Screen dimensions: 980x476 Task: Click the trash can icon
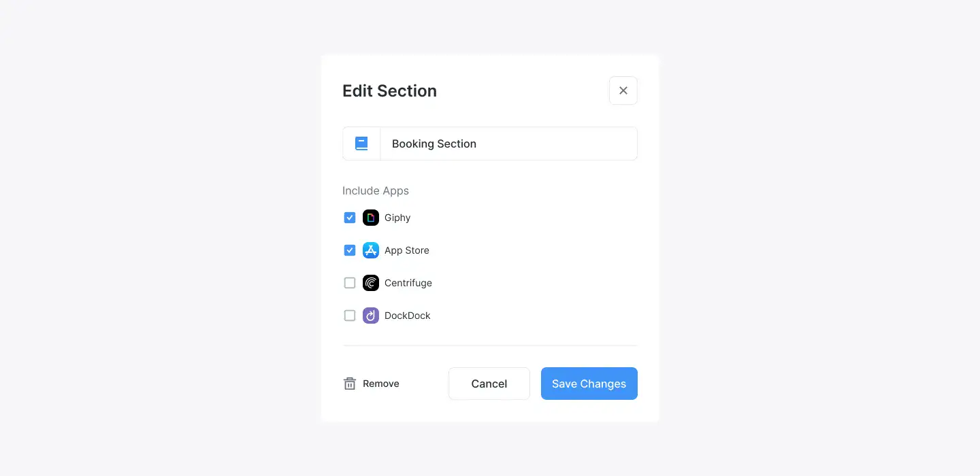pos(350,384)
